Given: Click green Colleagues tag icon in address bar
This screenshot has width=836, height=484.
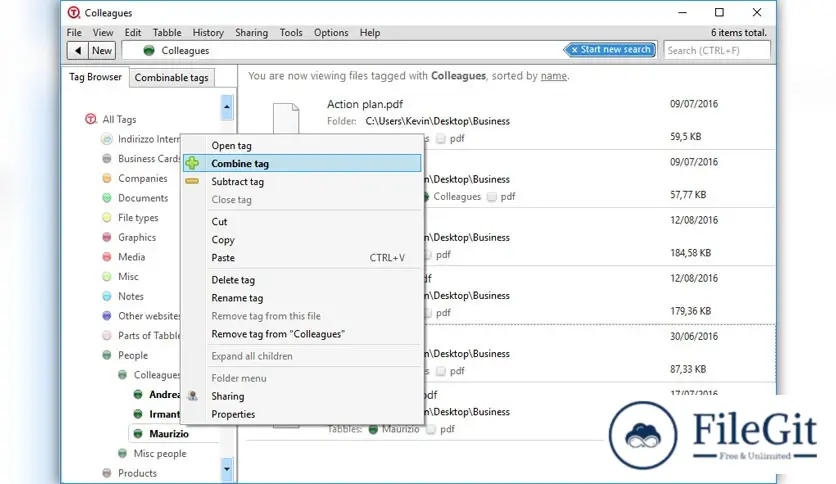Looking at the screenshot, I should (x=149, y=51).
